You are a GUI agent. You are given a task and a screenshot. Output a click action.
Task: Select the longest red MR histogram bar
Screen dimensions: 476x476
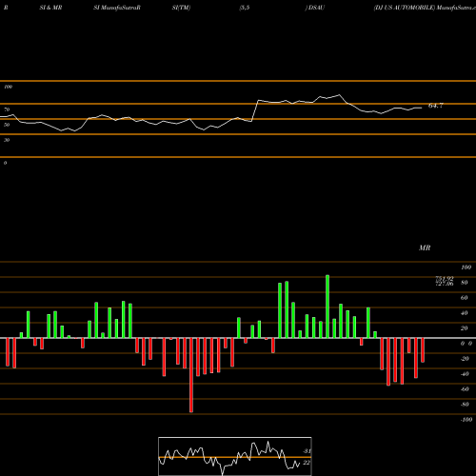click(191, 375)
